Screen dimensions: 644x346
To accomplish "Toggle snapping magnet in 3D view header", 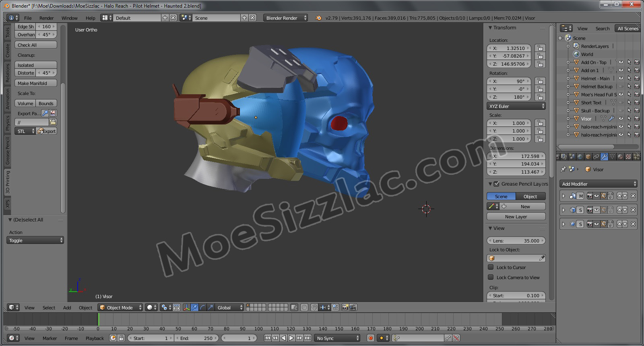I will click(x=314, y=307).
